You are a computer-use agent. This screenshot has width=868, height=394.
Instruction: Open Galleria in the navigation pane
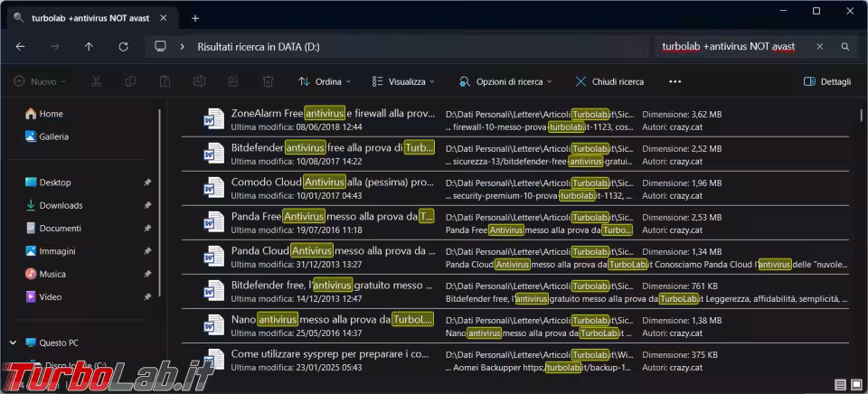47,136
